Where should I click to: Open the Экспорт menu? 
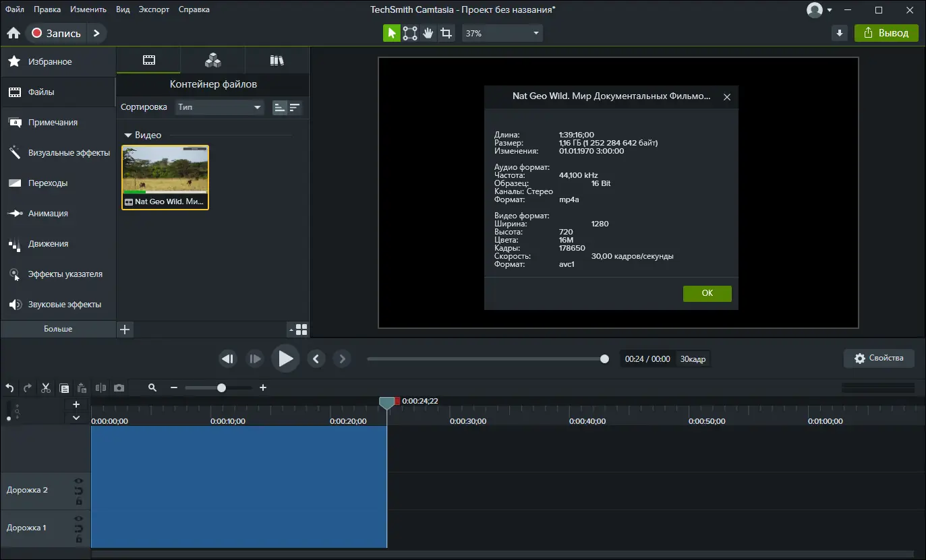pos(154,9)
